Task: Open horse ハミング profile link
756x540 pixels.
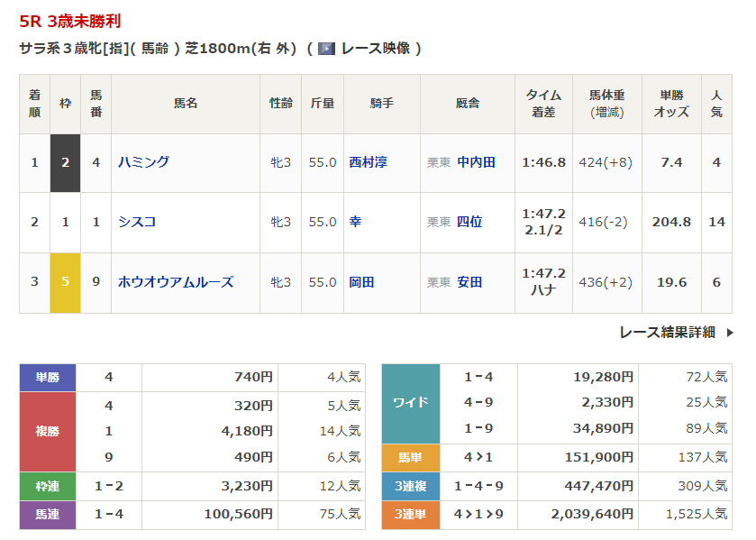Action: click(143, 162)
